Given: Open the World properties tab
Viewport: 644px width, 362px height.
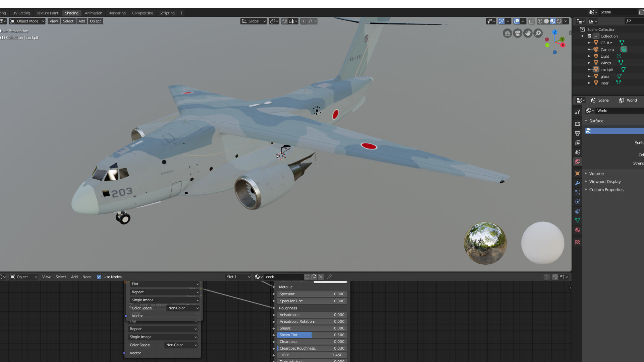Looking at the screenshot, I should click(578, 162).
